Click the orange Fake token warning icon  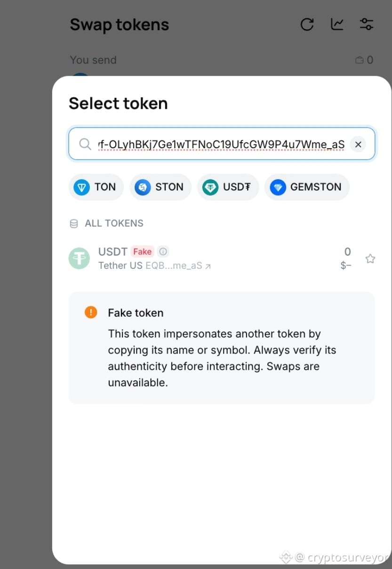point(91,312)
